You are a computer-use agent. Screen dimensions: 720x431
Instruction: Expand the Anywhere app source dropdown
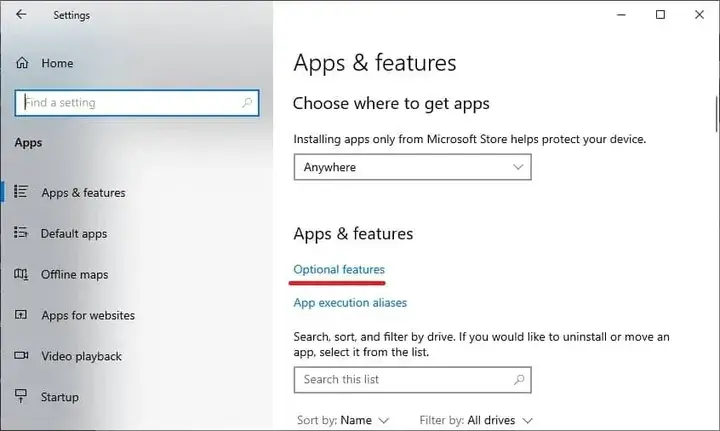412,167
